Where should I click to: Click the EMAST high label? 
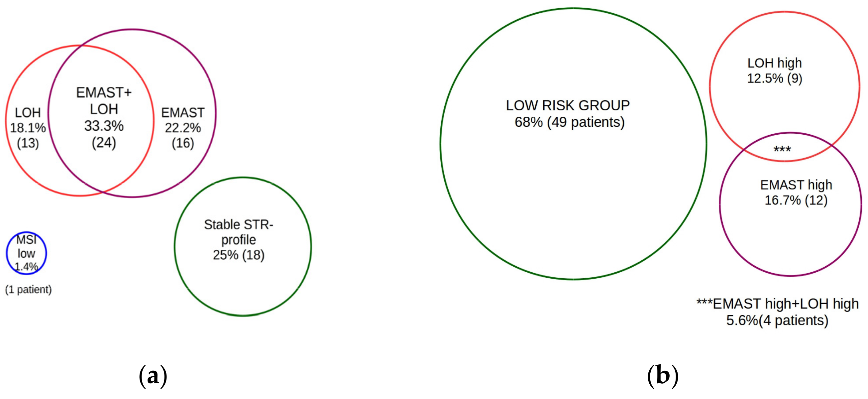click(x=796, y=185)
